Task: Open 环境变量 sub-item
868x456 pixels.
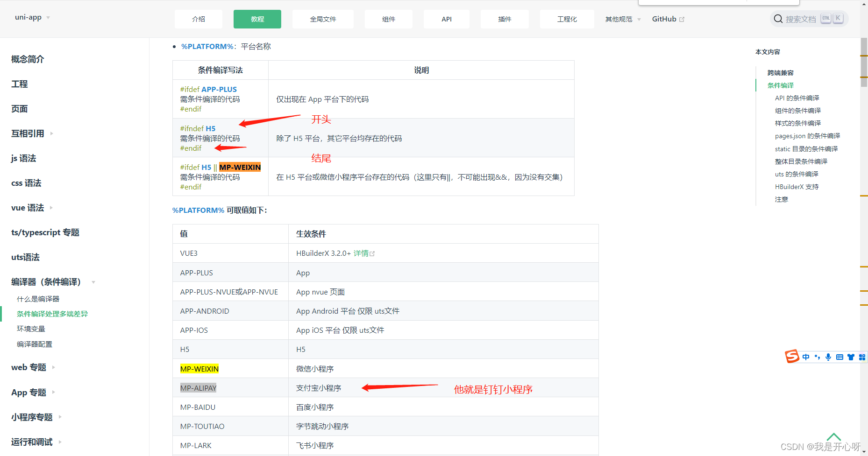Action: [x=31, y=329]
